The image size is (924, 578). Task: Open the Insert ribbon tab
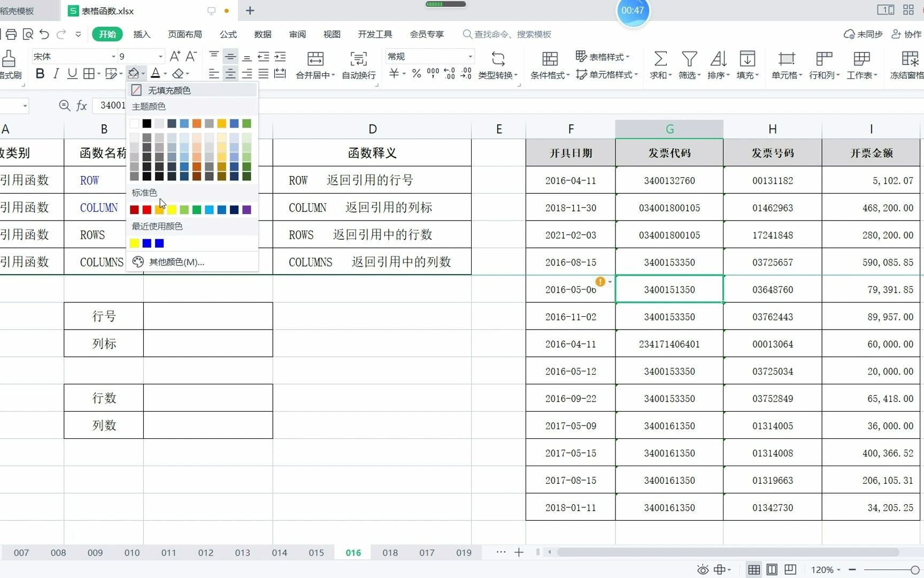click(142, 34)
